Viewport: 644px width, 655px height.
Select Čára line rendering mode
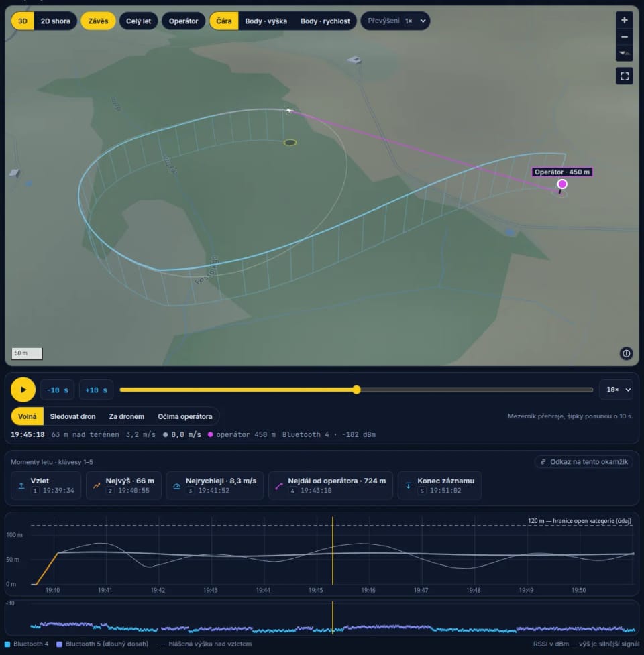(223, 21)
